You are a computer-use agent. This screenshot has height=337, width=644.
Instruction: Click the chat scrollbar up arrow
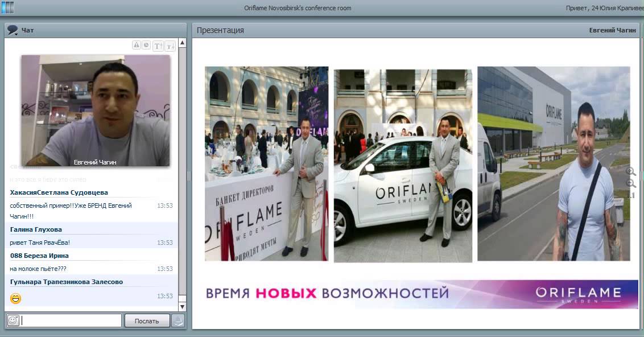pos(183,43)
